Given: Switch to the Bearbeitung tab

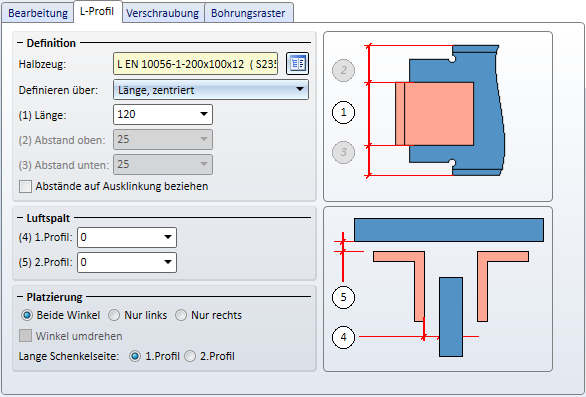Looking at the screenshot, I should tap(38, 13).
